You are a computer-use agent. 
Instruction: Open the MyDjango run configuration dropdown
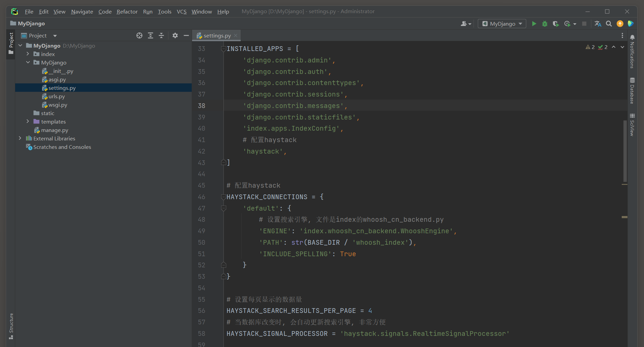coord(502,24)
